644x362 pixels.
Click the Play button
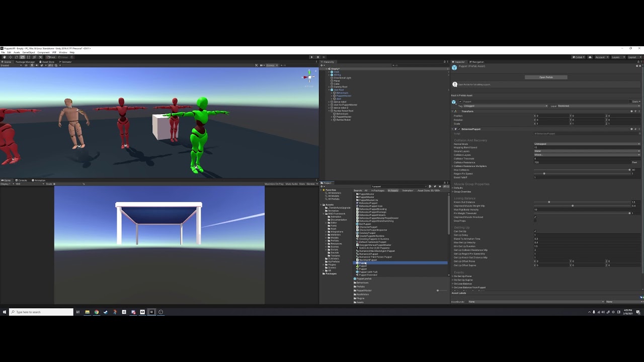[312, 57]
